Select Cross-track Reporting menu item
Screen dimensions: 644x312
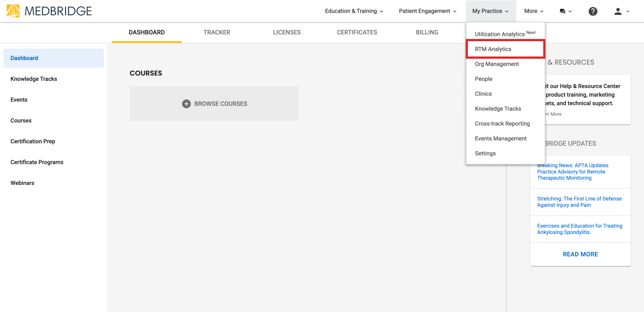(x=506, y=124)
